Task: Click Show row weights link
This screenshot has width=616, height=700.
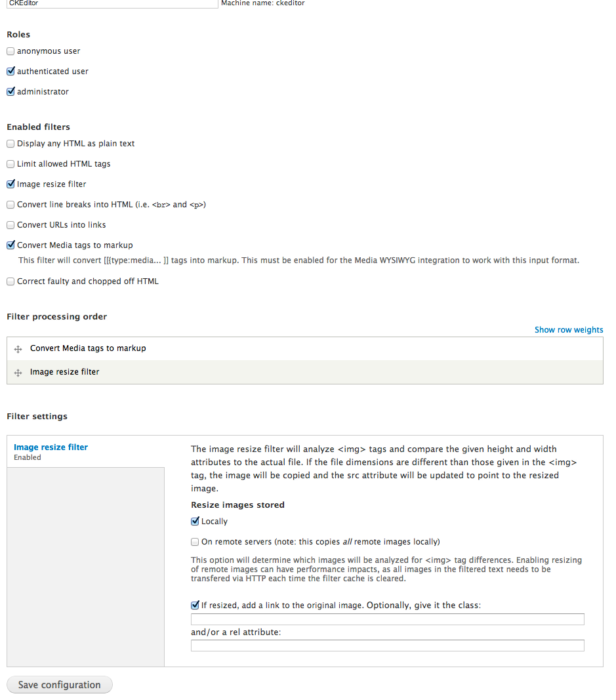Action: pos(569,330)
